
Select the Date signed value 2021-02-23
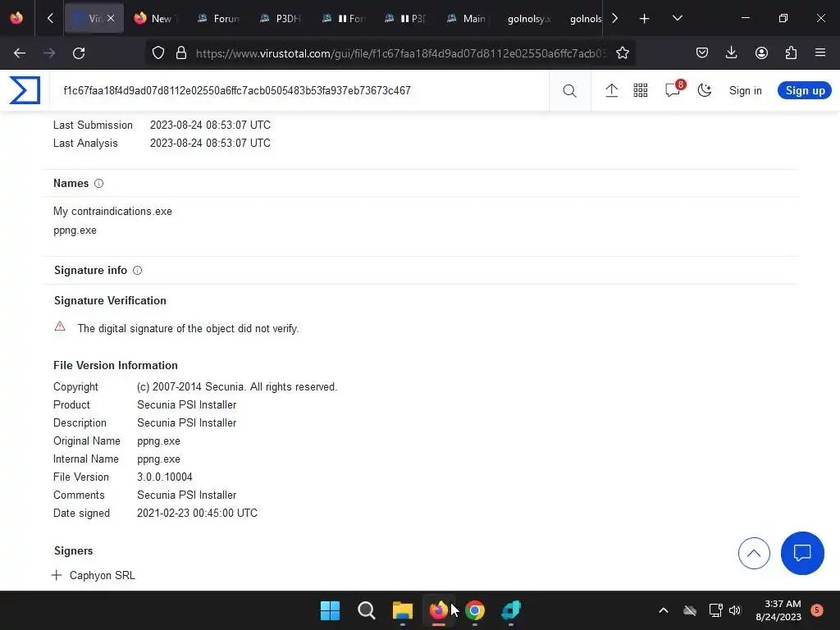click(197, 513)
